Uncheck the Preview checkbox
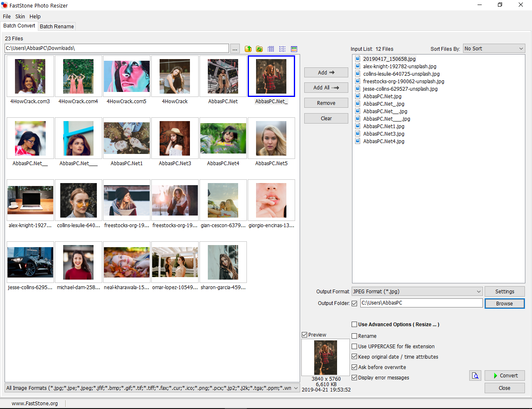 (305, 335)
